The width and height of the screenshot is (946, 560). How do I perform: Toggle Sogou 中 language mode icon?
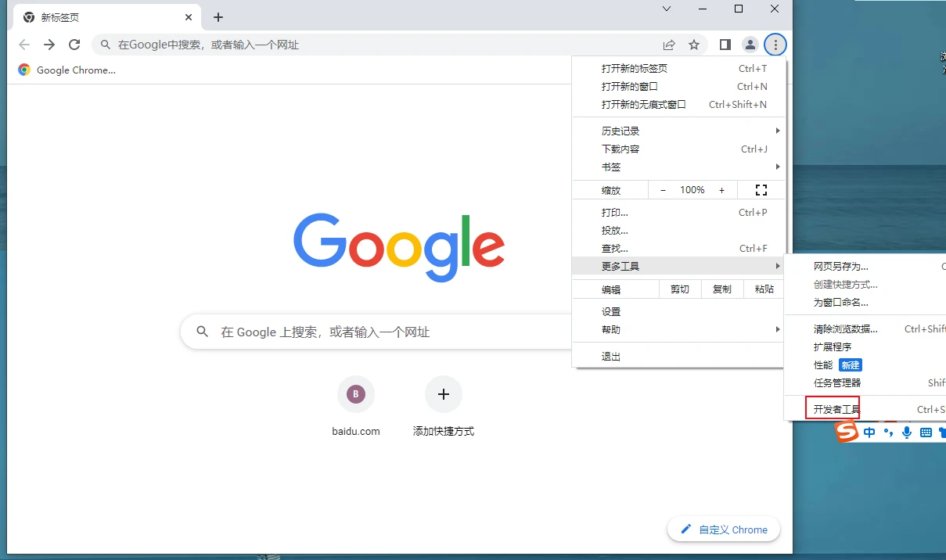point(870,432)
